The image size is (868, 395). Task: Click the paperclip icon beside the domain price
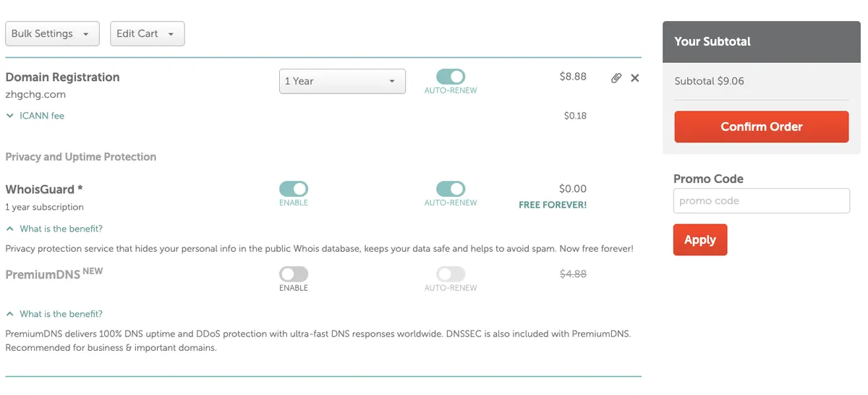(616, 78)
